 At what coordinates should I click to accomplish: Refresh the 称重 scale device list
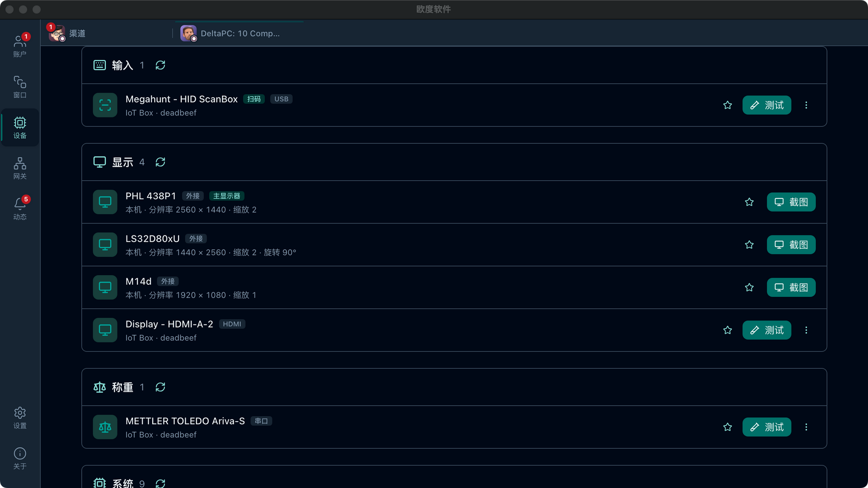(x=160, y=387)
